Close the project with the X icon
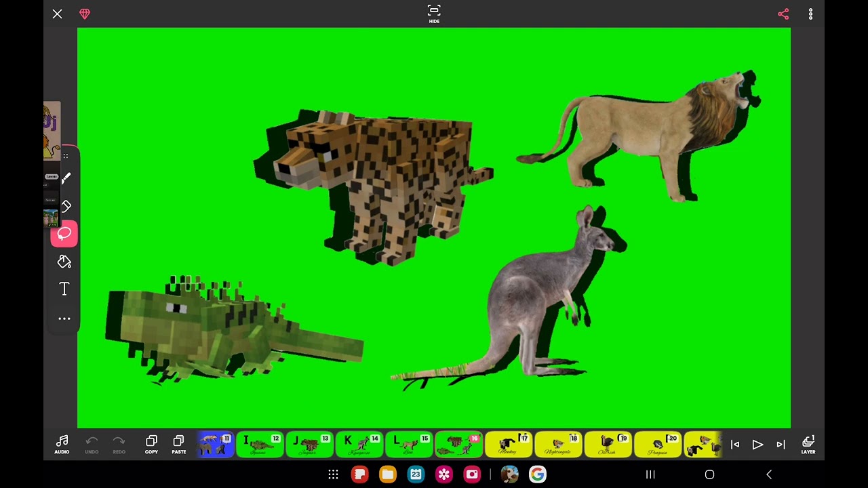Screen dimensions: 868x488 58,14
